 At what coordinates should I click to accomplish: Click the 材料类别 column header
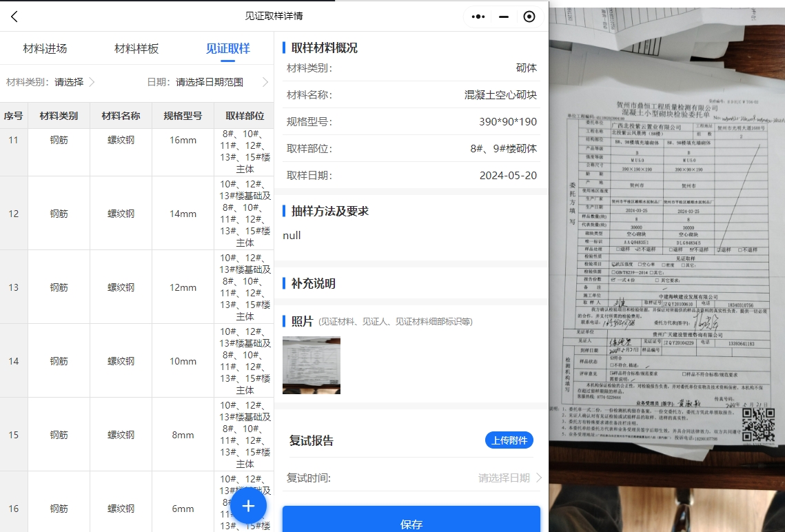pyautogui.click(x=59, y=116)
